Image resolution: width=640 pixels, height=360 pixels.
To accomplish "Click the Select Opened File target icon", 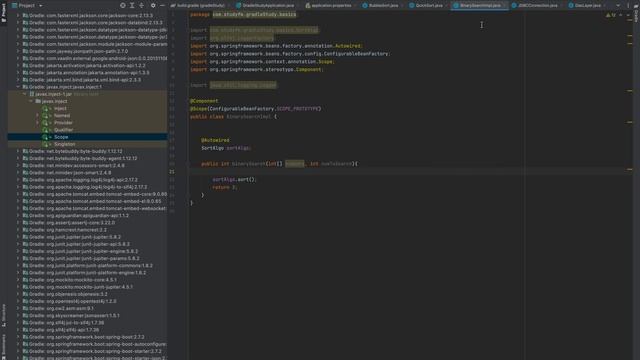I will click(x=122, y=5).
